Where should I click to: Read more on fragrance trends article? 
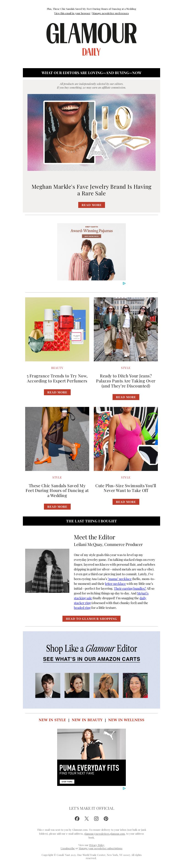(57, 392)
